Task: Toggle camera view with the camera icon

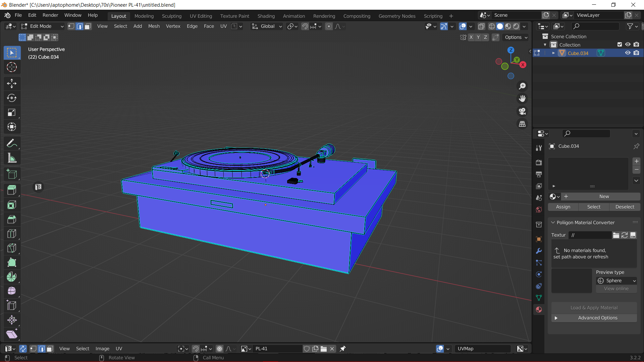Action: (522, 111)
